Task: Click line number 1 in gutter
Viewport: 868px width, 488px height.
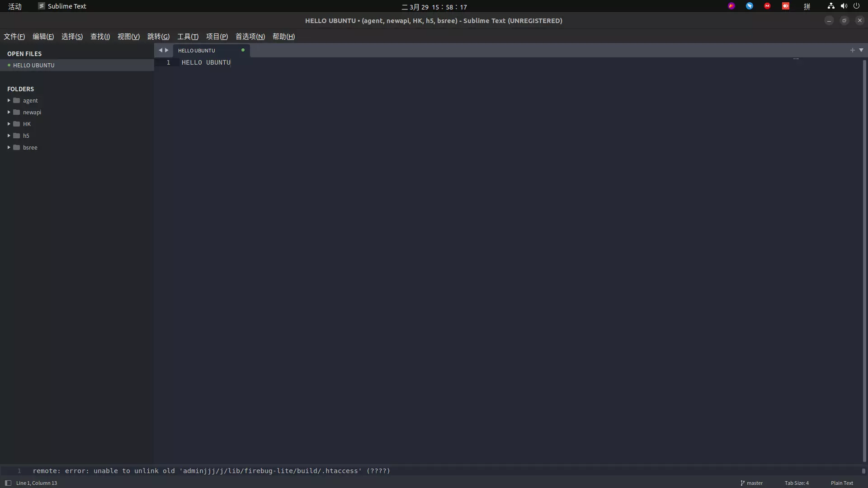Action: click(x=168, y=62)
